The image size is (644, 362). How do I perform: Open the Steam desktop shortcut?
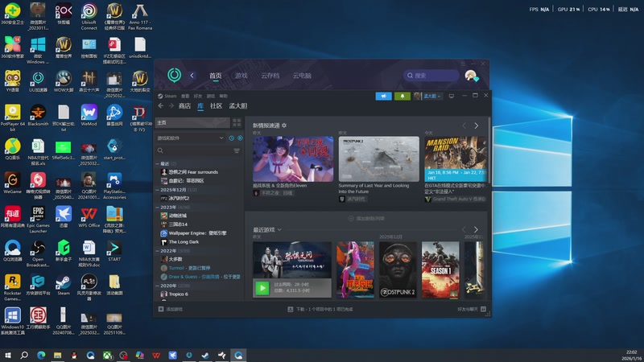tap(64, 285)
